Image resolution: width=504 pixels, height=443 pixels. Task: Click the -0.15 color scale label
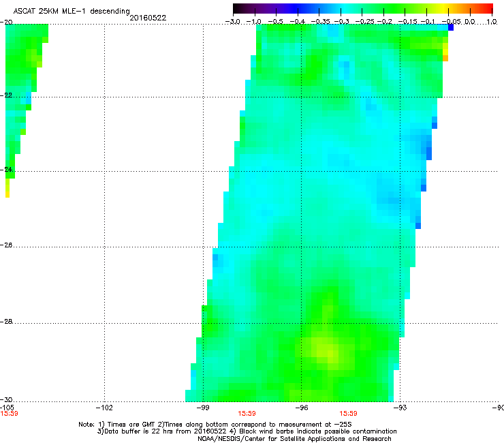[407, 22]
